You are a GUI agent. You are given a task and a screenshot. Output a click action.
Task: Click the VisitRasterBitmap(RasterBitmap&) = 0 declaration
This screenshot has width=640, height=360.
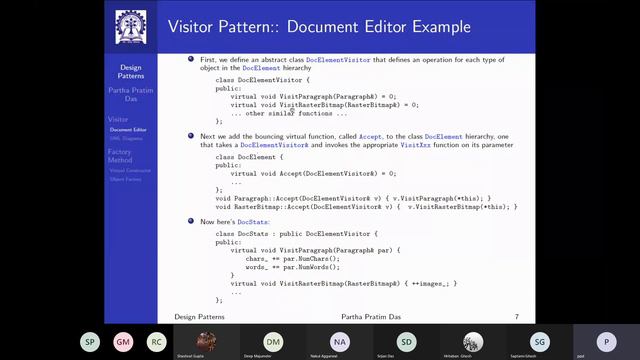(324, 105)
